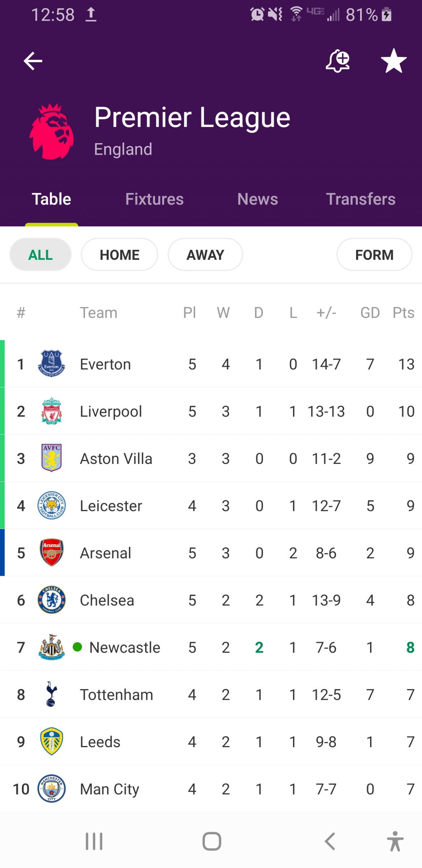
Task: Open the Everton club crest
Action: pos(52,364)
